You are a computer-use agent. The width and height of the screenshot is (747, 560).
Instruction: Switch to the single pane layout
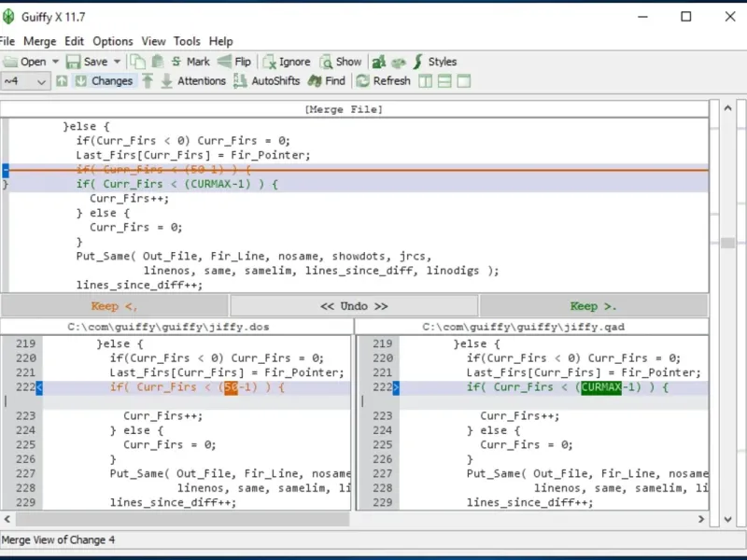coord(463,81)
